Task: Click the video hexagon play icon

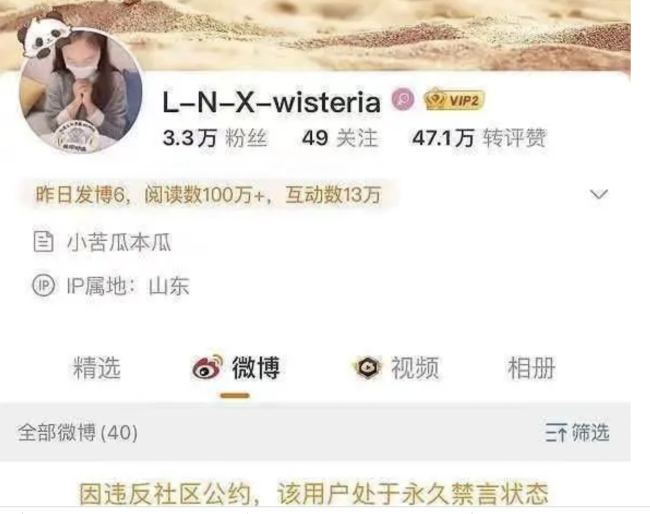Action: [367, 367]
